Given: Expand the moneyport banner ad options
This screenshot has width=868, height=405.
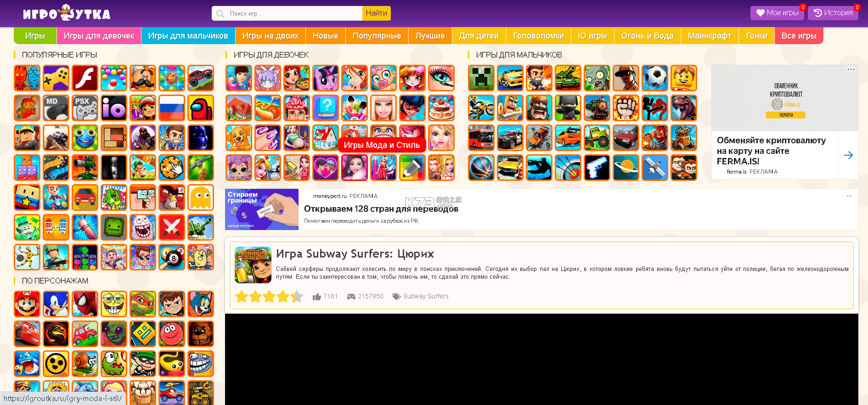Looking at the screenshot, I should click(849, 196).
